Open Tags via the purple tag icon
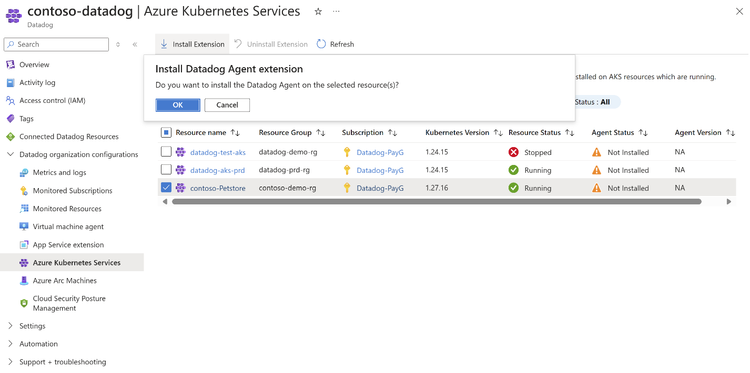 11,119
